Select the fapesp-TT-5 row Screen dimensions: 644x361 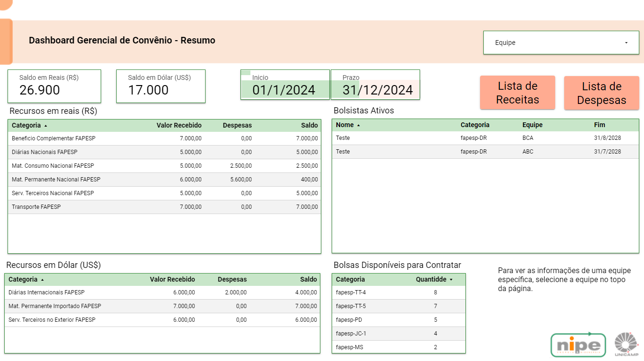pos(399,306)
